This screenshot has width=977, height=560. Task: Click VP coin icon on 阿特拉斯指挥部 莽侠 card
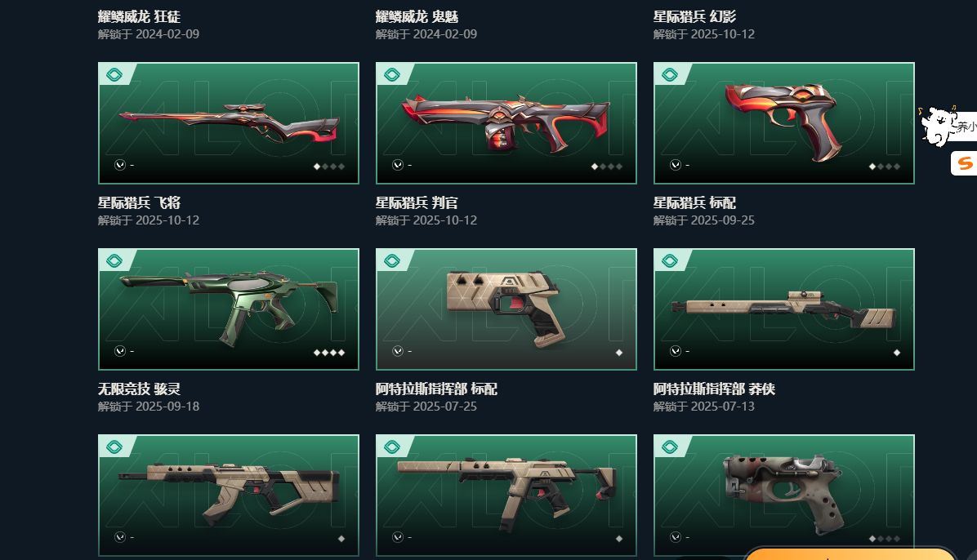676,351
